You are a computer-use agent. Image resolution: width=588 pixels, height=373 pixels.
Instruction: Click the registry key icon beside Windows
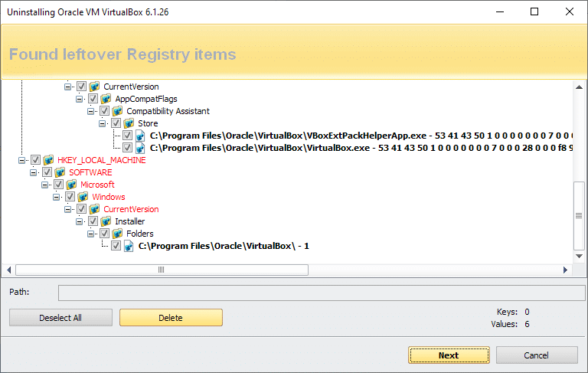tap(83, 197)
